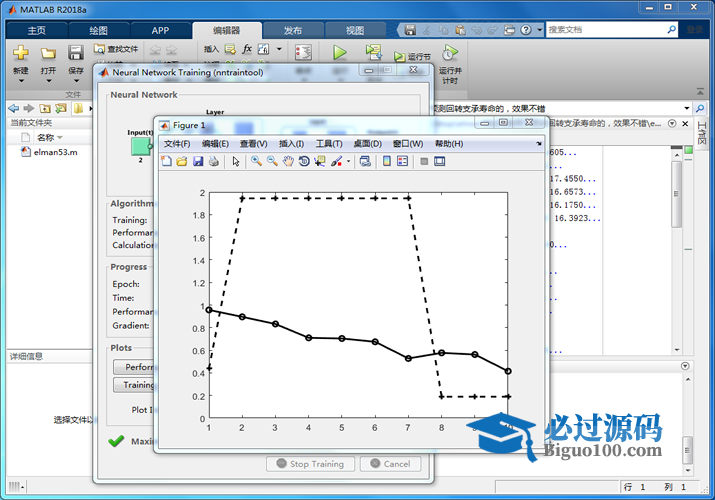Screen dimensions: 715x500
Task: Open the 文件(F) menu in Figure 1
Action: 177,144
